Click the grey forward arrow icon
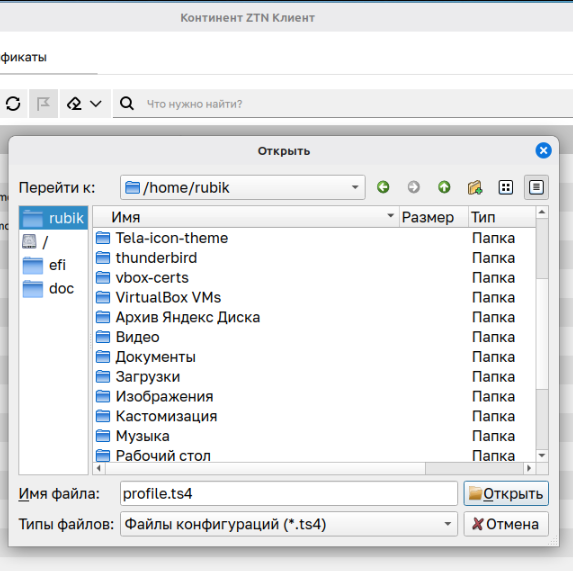The width and height of the screenshot is (573, 571). [414, 187]
